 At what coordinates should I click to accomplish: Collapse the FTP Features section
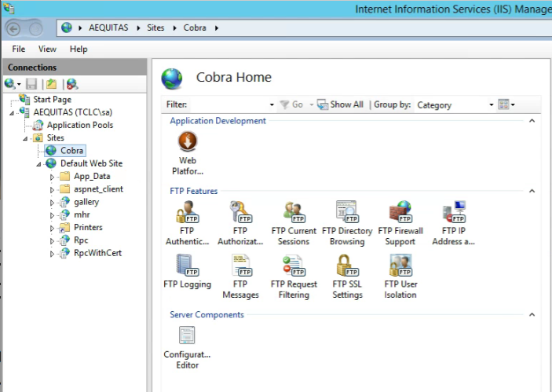coord(532,191)
